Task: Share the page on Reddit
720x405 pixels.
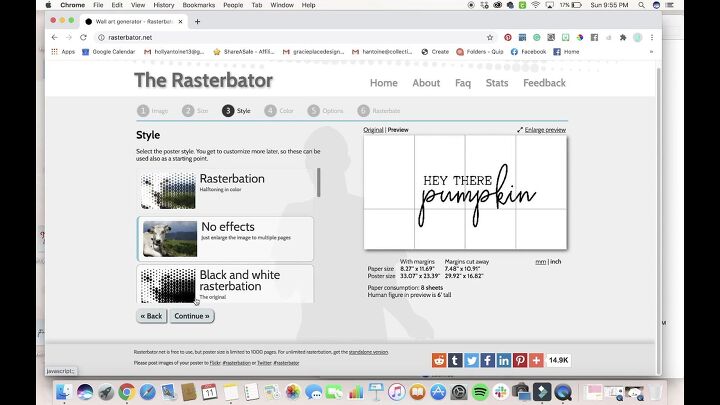Action: [x=439, y=360]
